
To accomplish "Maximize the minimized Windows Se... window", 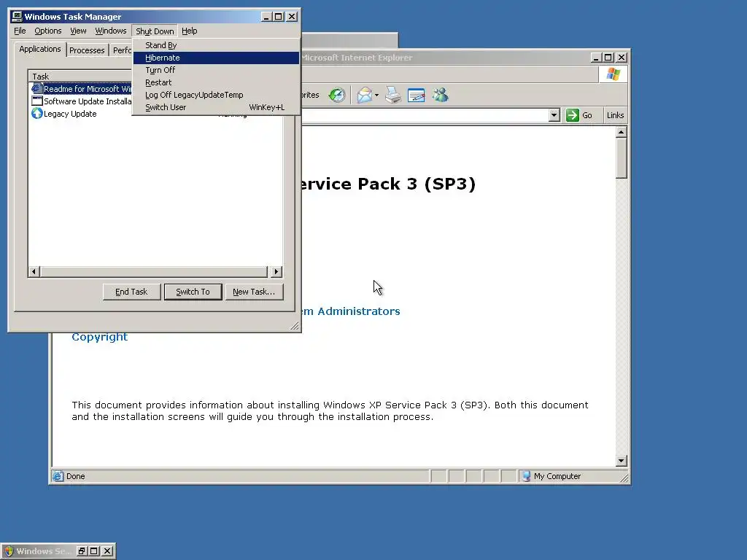I will tap(94, 551).
